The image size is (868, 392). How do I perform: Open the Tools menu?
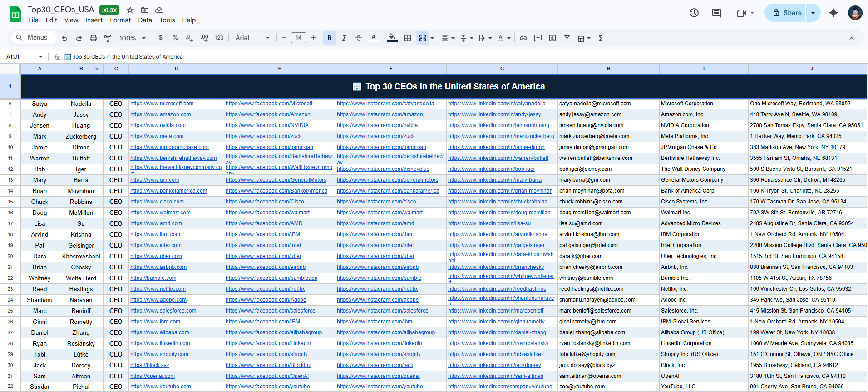click(167, 20)
